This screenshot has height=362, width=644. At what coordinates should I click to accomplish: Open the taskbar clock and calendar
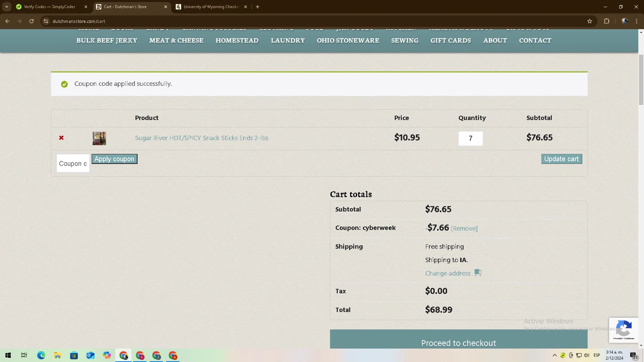(614, 355)
